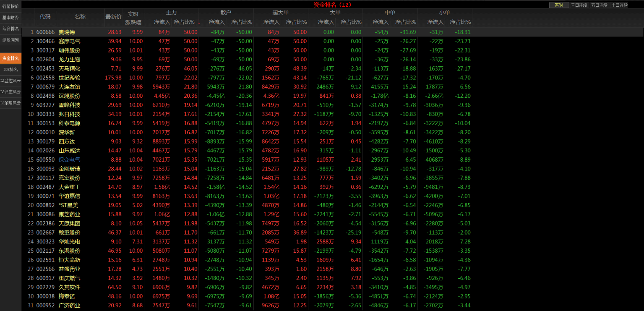Open the 综合排名 sidebar tab
The image size is (644, 311).
[x=10, y=29]
